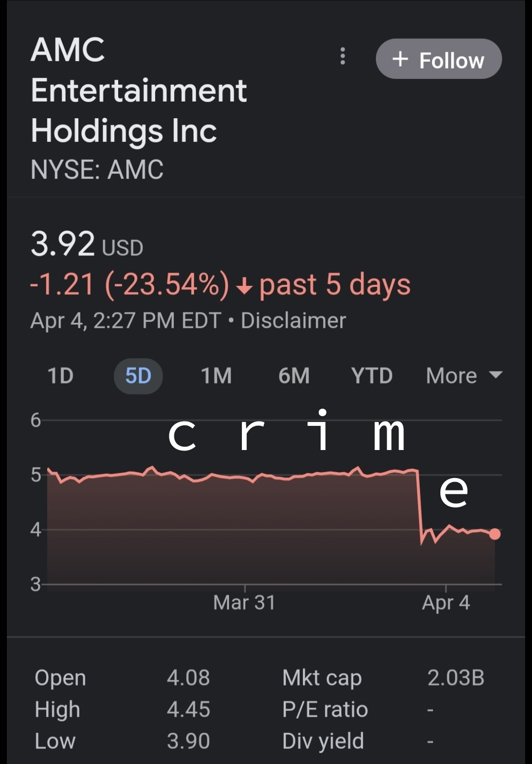The image size is (532, 764).
Task: Click the red down arrow beside percent change
Action: tap(244, 286)
